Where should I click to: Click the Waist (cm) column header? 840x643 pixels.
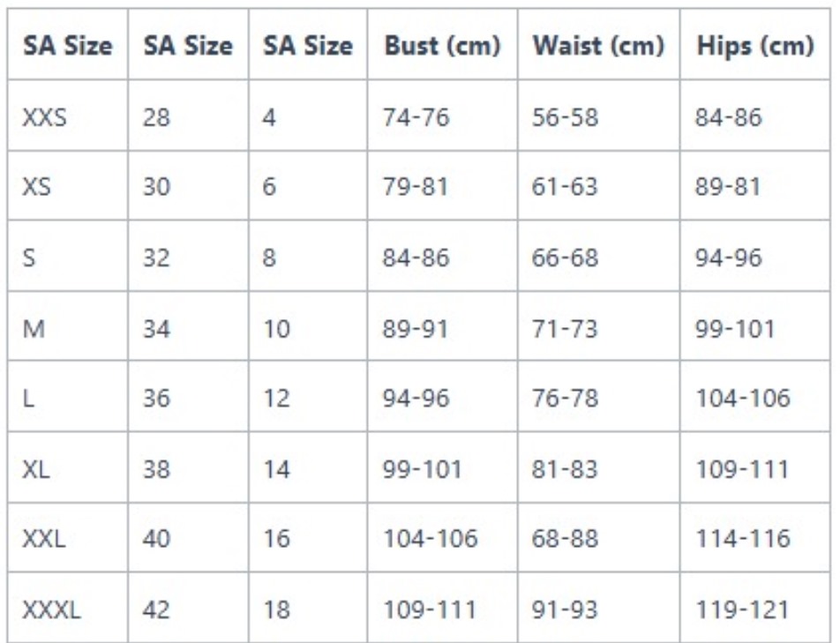598,46
